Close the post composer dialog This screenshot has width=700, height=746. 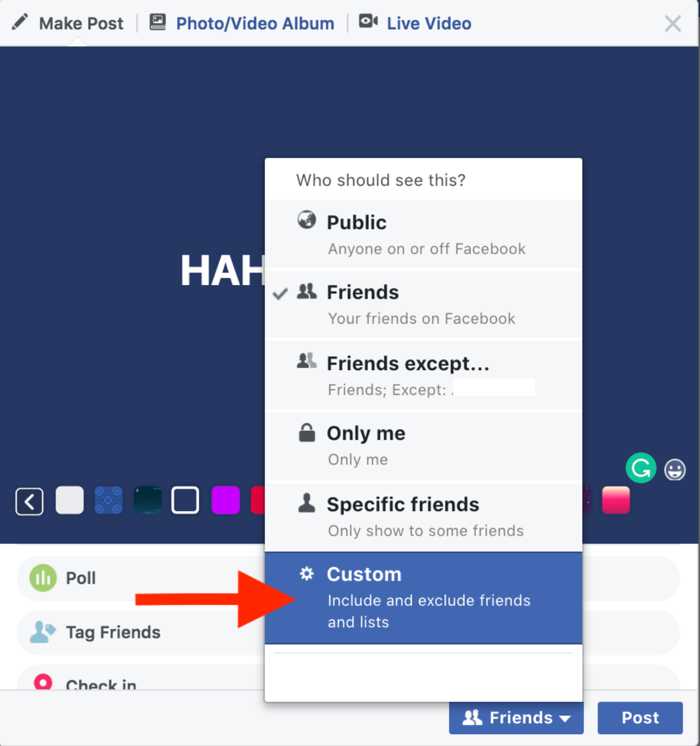tap(673, 23)
